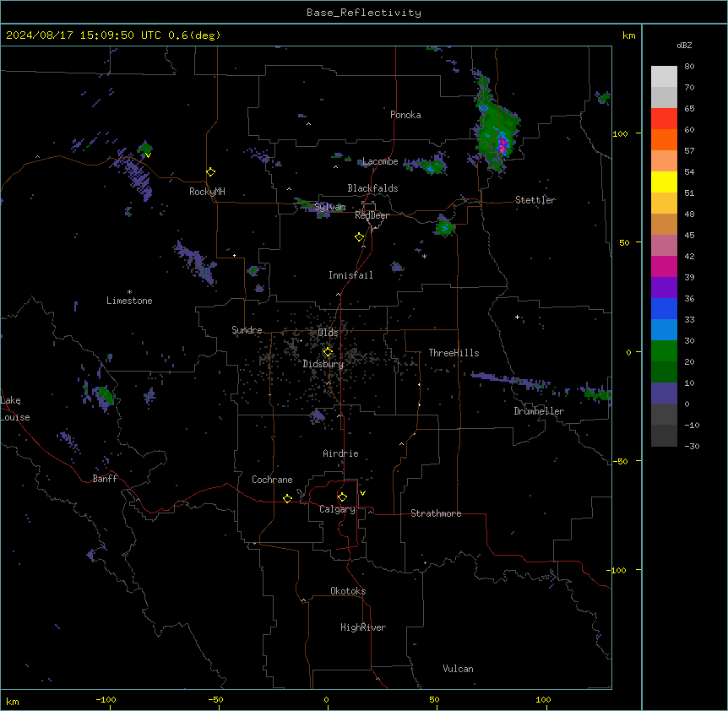Click the RockyMH label

[207, 192]
